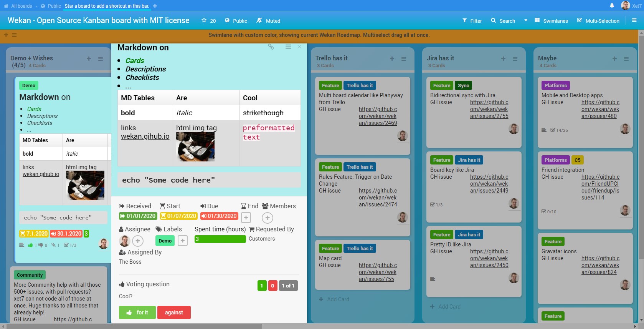
Task: Edit the Start date 01/07/2020
Action: [x=178, y=216]
